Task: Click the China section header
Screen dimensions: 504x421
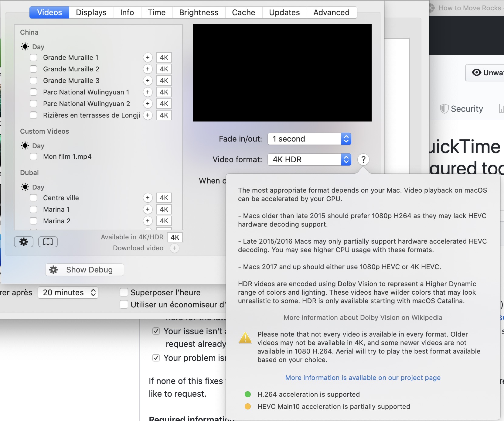Action: point(29,32)
